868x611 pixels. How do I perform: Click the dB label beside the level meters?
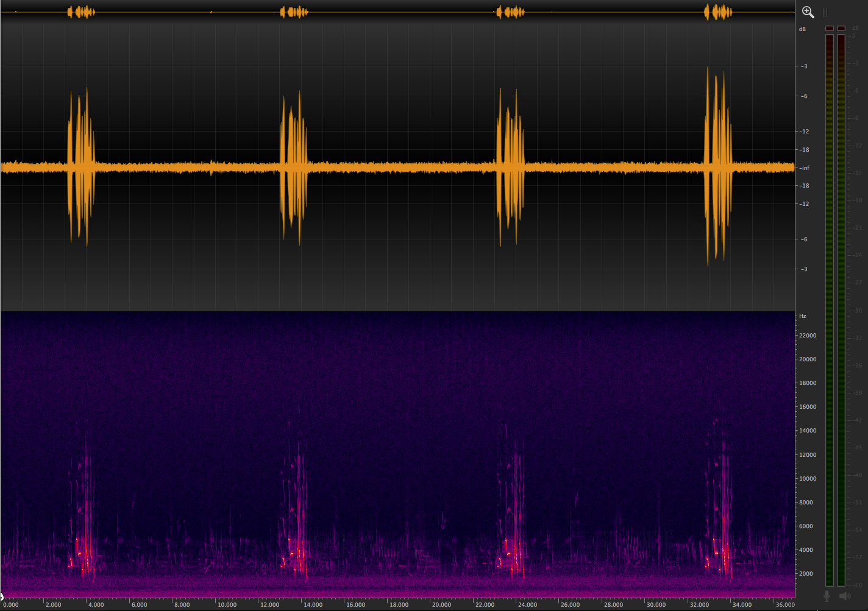pos(855,28)
